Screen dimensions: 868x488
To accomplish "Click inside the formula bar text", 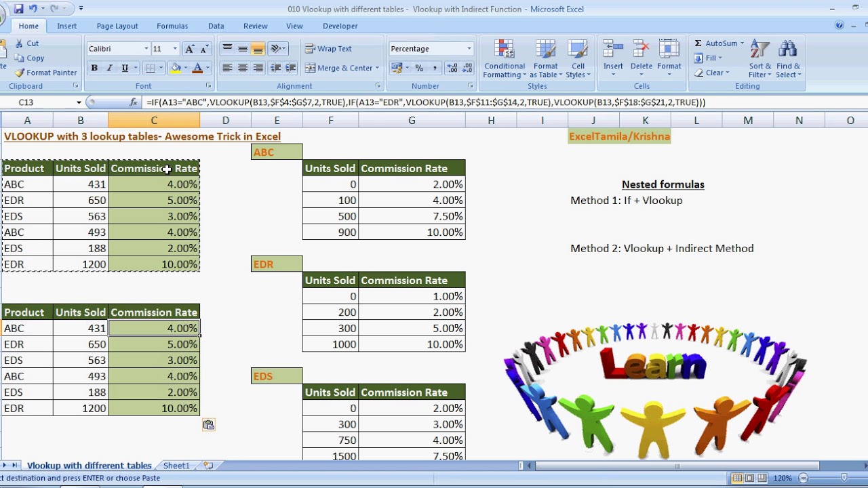I will [x=426, y=102].
